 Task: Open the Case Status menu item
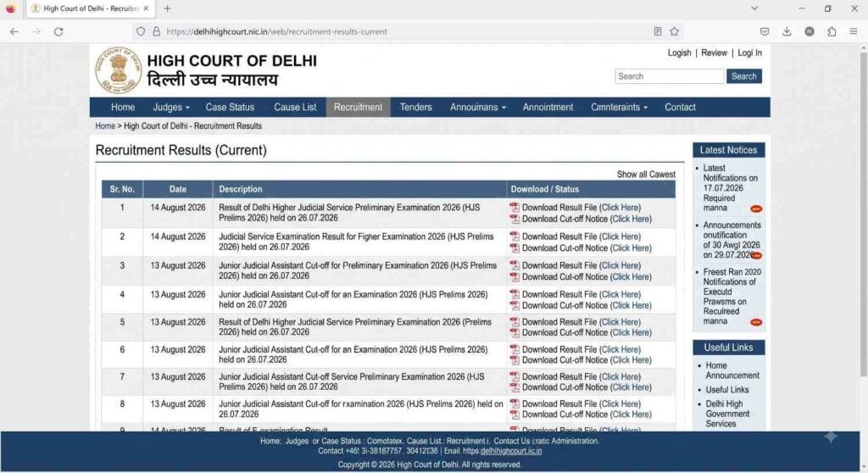[230, 108]
